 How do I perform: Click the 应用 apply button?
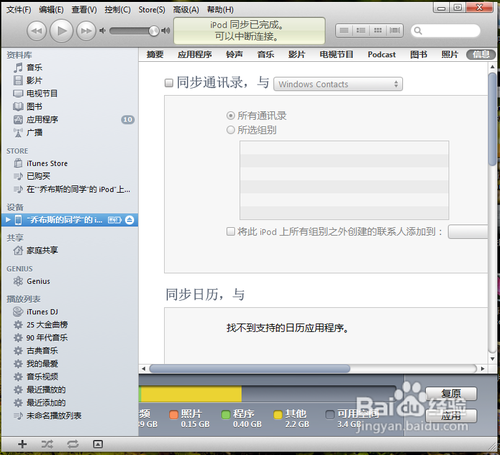[x=451, y=416]
